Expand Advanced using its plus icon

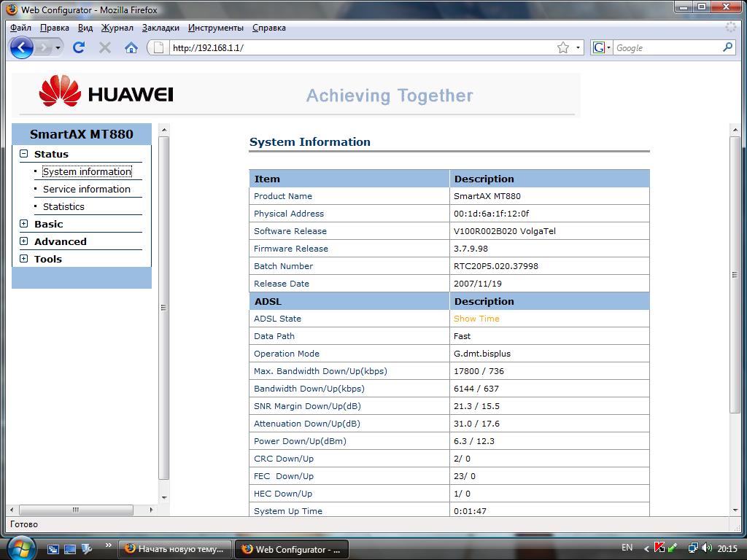(x=24, y=241)
